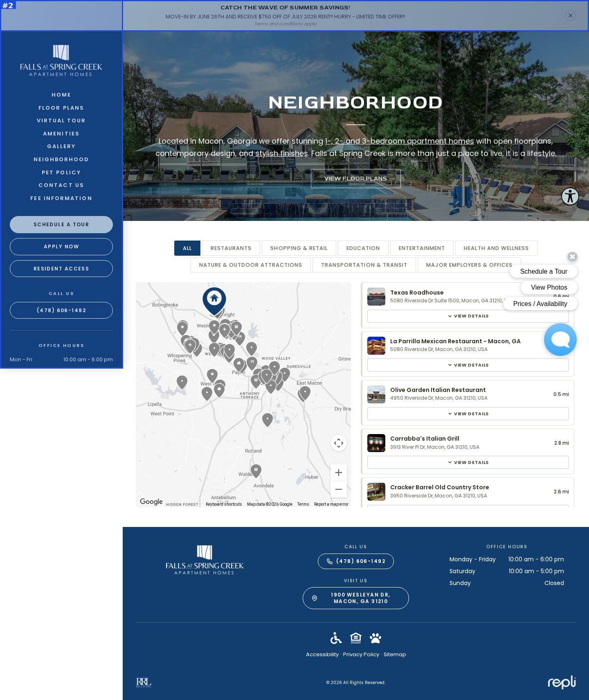The width and height of the screenshot is (589, 700).
Task: Click the Falls at Spring Creek footer logo
Action: point(205,560)
